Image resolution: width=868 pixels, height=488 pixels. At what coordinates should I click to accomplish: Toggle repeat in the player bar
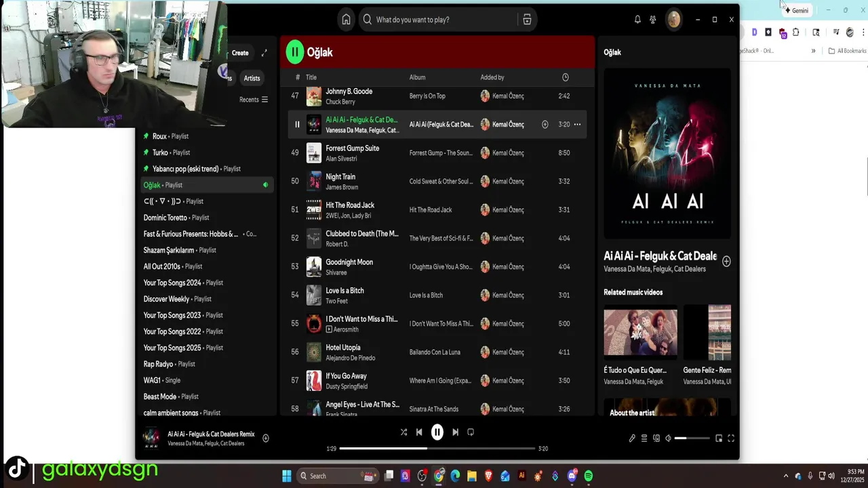pos(471,432)
